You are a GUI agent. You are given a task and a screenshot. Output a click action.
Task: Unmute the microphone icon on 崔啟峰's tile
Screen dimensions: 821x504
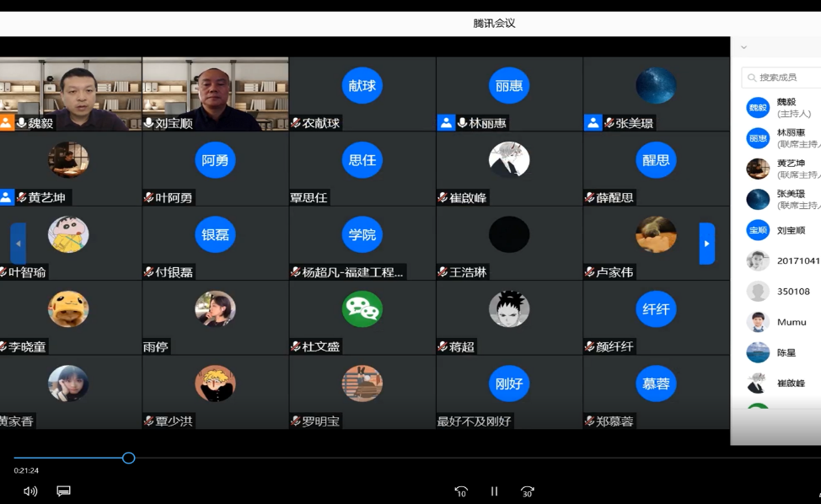[x=443, y=197]
